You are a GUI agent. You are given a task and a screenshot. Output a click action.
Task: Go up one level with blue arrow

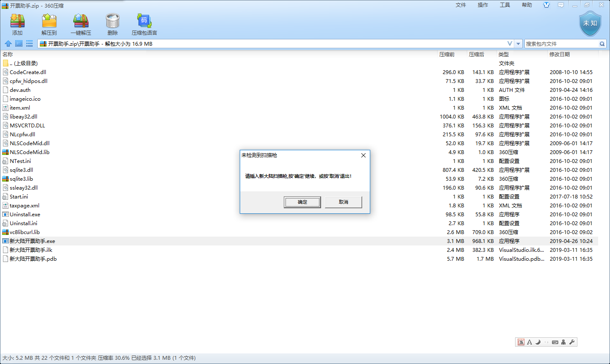coord(8,44)
